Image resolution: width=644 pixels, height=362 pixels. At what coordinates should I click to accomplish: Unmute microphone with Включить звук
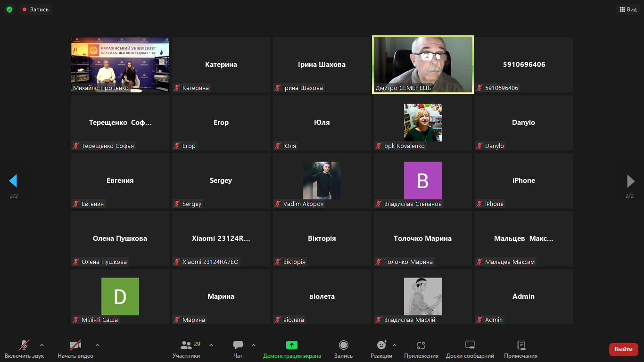(24, 349)
